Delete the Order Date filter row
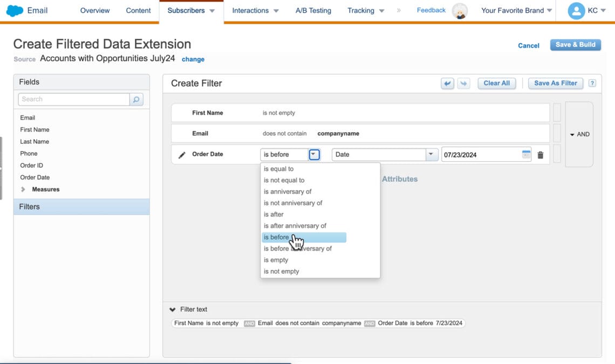Image resolution: width=615 pixels, height=364 pixels. point(541,154)
